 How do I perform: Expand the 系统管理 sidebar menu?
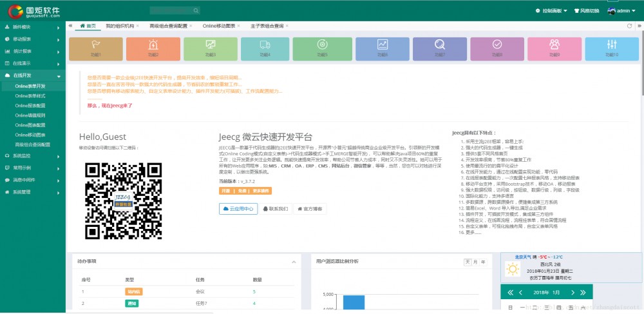point(33,192)
